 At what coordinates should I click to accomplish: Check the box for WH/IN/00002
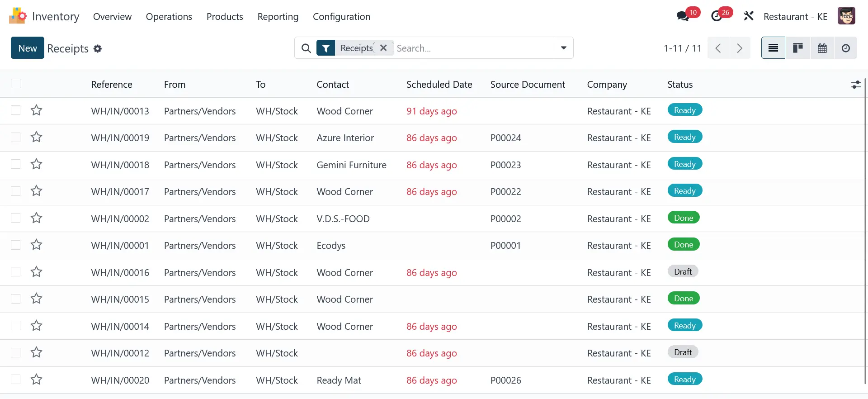[x=16, y=218]
